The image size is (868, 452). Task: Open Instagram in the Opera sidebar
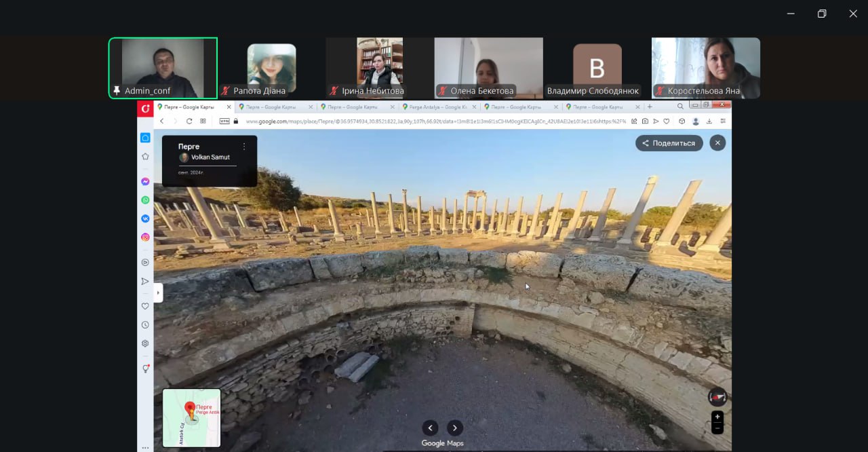pyautogui.click(x=145, y=238)
